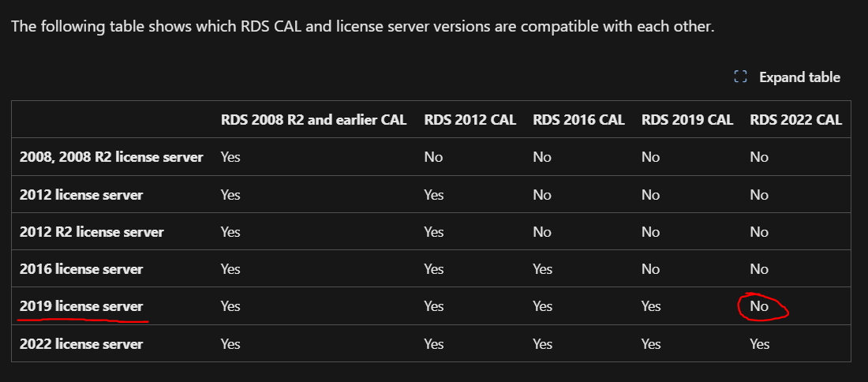The image size is (868, 382).
Task: Select the 2012 license server row header
Action: (80, 195)
